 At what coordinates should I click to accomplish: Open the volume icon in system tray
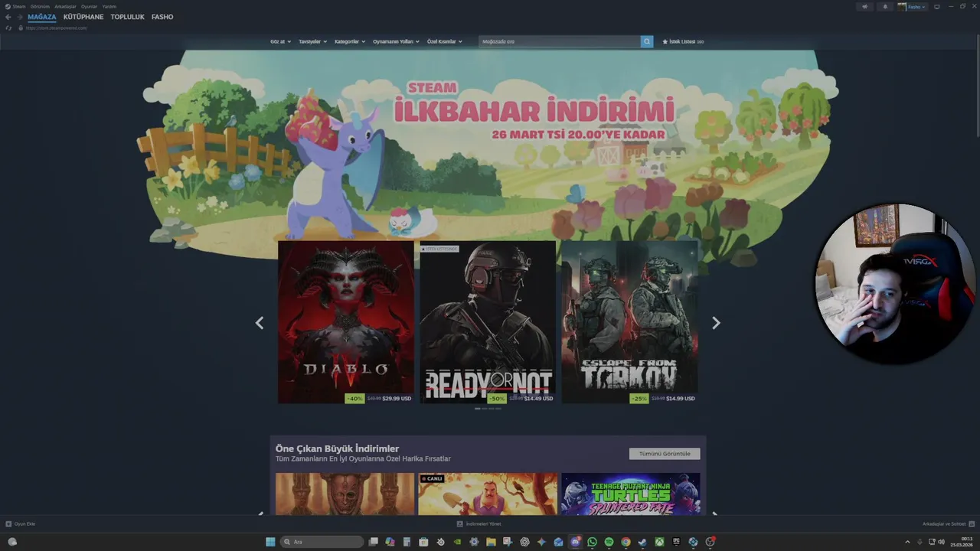[941, 542]
